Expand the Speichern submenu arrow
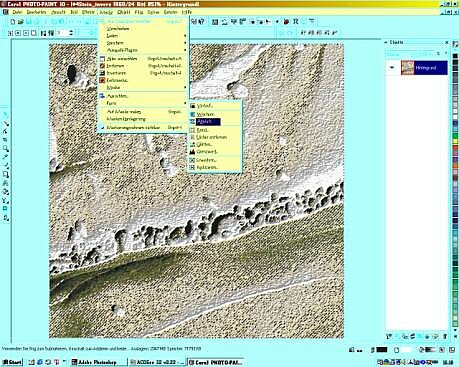The height and width of the screenshot is (367, 459). [185, 43]
